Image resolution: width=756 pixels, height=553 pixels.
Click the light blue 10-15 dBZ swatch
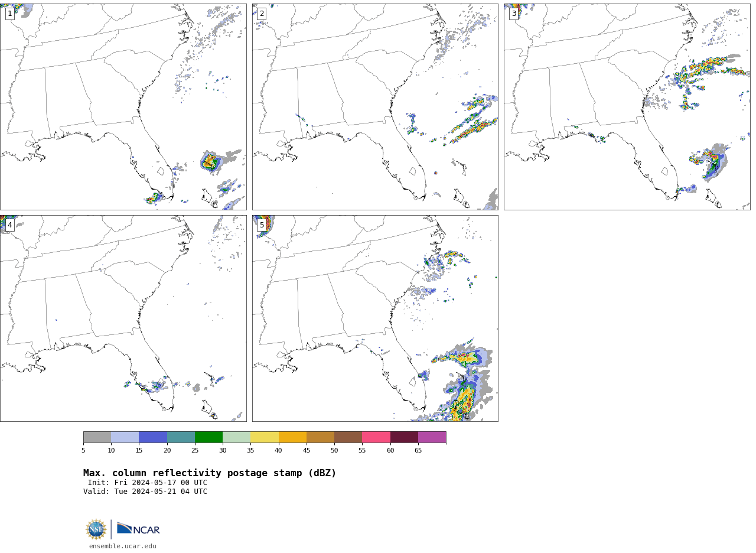coord(125,437)
